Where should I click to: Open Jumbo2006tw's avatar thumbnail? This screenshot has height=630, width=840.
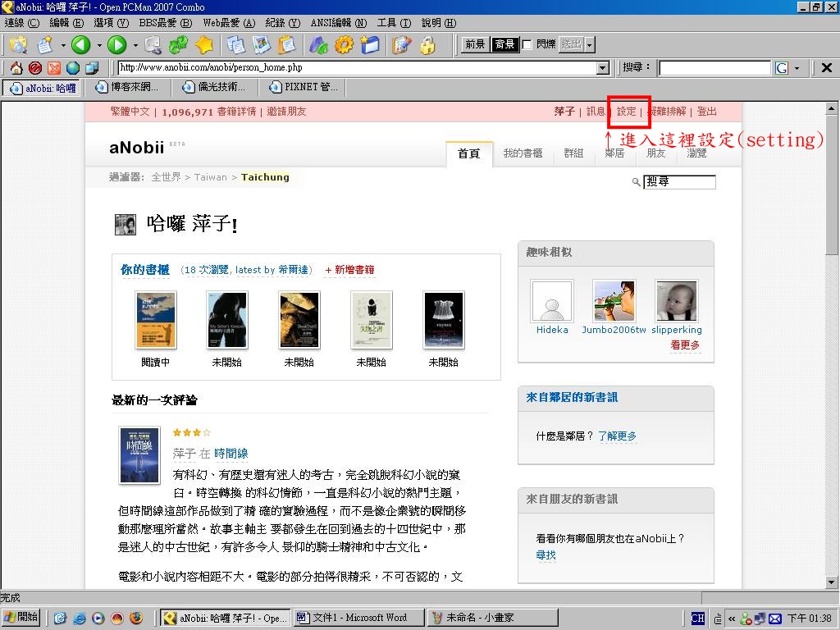click(614, 300)
